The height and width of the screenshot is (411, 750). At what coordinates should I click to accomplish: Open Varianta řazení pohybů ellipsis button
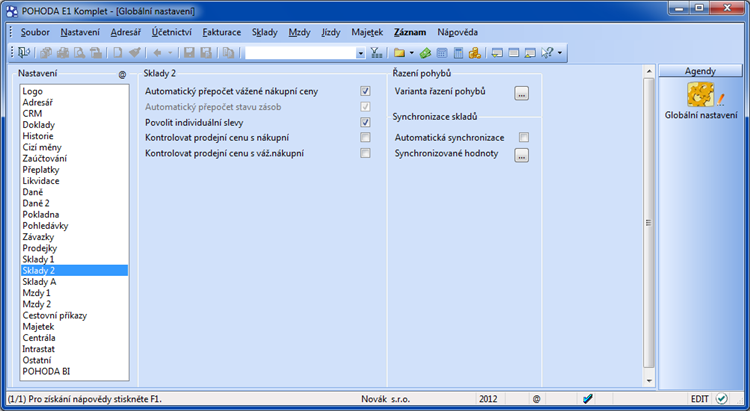click(521, 93)
